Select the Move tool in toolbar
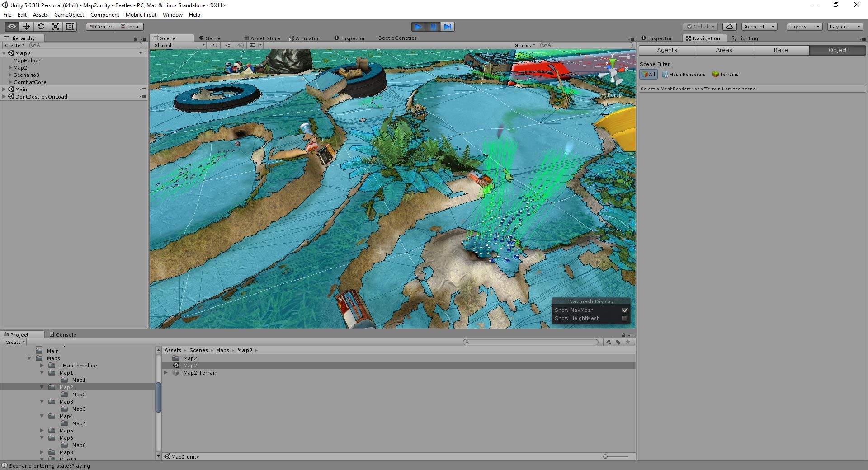Image resolution: width=868 pixels, height=470 pixels. click(26, 27)
